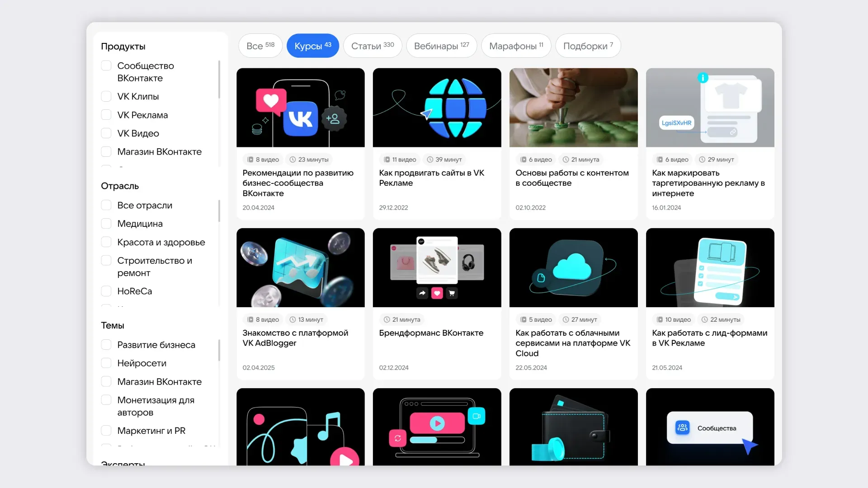Click the 8 видео badge on бизнес-сообщества card

(x=263, y=160)
